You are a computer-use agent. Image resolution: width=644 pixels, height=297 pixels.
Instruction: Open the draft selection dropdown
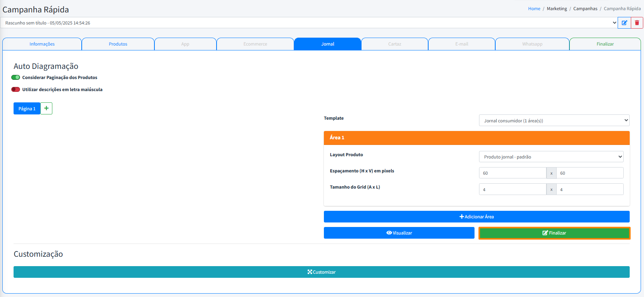tap(309, 23)
